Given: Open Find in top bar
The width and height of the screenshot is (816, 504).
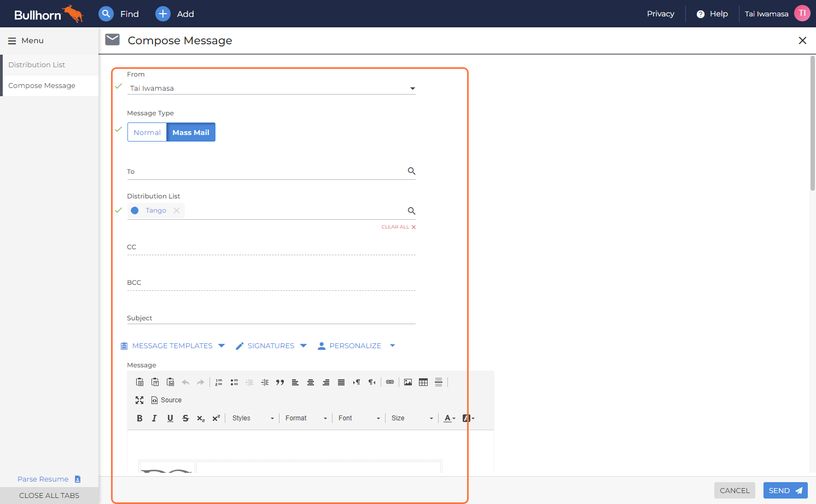Looking at the screenshot, I should [x=119, y=14].
